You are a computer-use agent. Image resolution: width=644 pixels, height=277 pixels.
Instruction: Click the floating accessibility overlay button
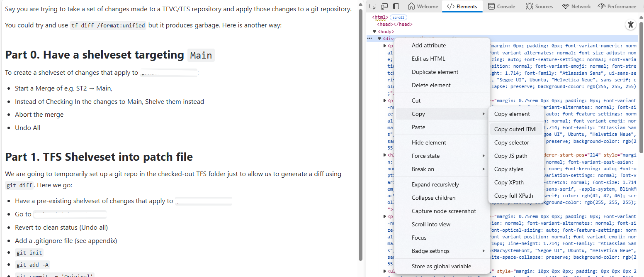click(x=631, y=25)
